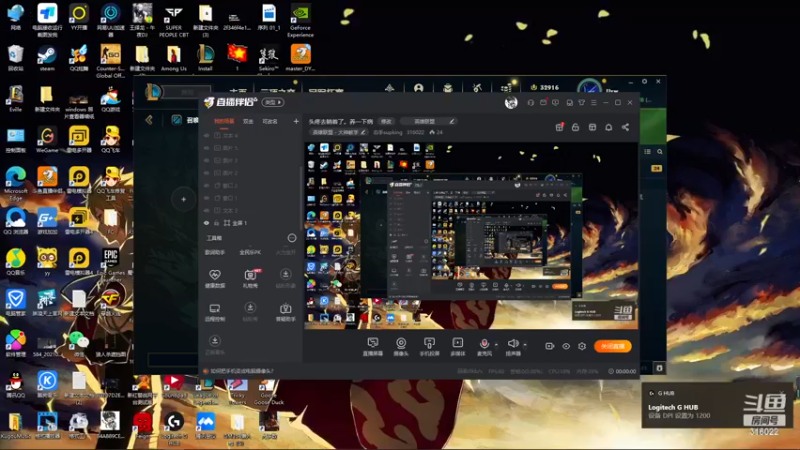Open gift box icon with red dot
The image size is (800, 450).
[x=559, y=127]
